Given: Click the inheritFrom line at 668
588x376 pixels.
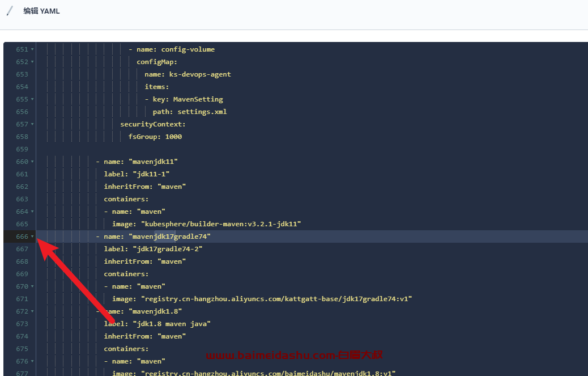Looking at the screenshot, I should coord(145,261).
